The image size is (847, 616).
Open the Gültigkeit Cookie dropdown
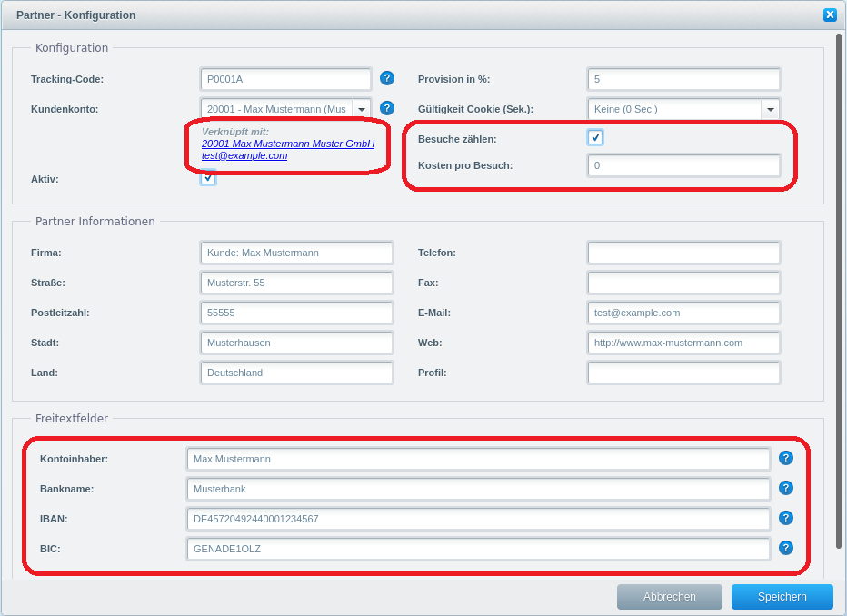(771, 109)
